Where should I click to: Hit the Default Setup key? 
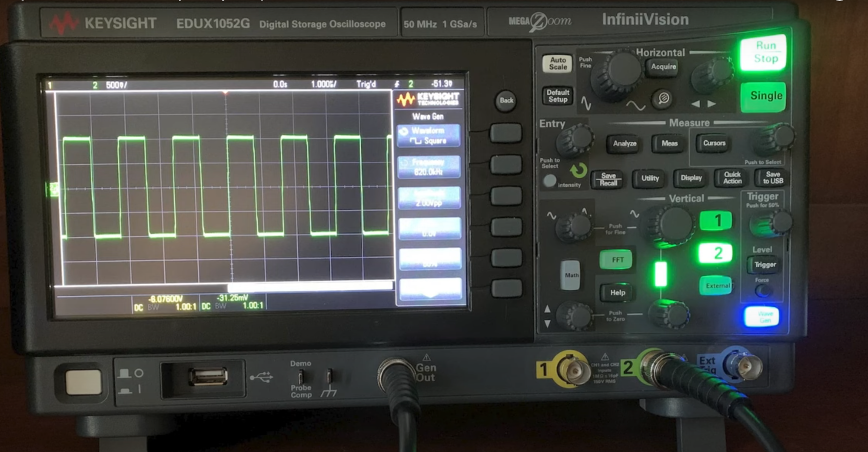tap(557, 96)
